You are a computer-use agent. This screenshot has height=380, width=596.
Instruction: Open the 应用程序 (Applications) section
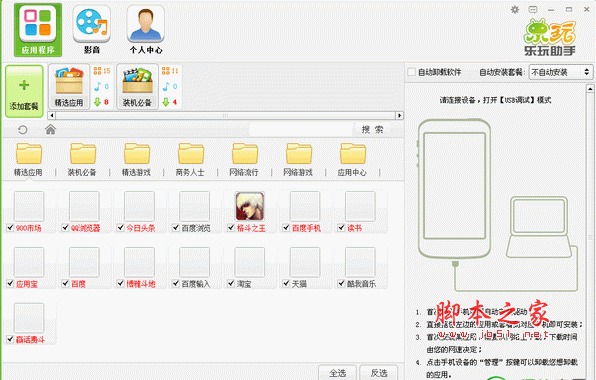(x=38, y=30)
